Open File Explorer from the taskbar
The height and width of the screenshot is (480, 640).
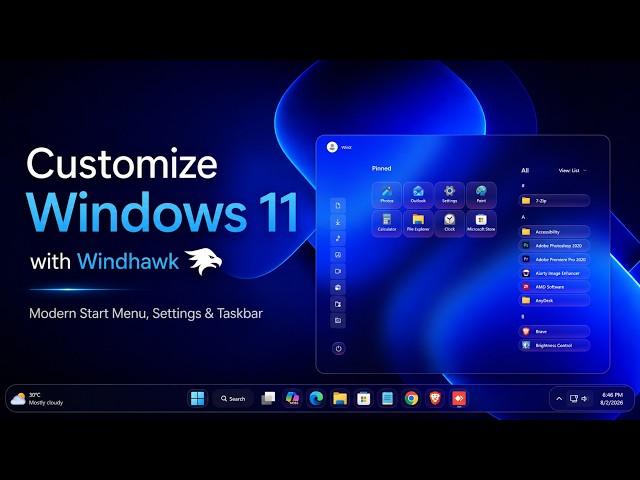(340, 398)
